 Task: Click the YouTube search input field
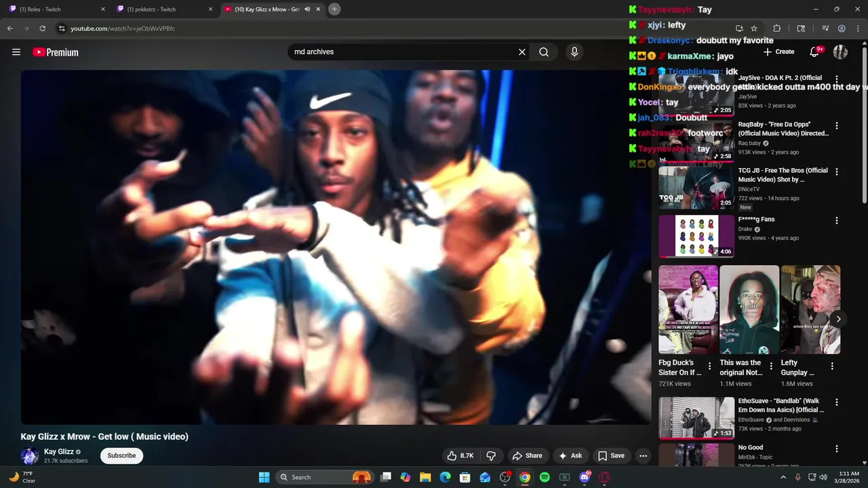tap(403, 52)
